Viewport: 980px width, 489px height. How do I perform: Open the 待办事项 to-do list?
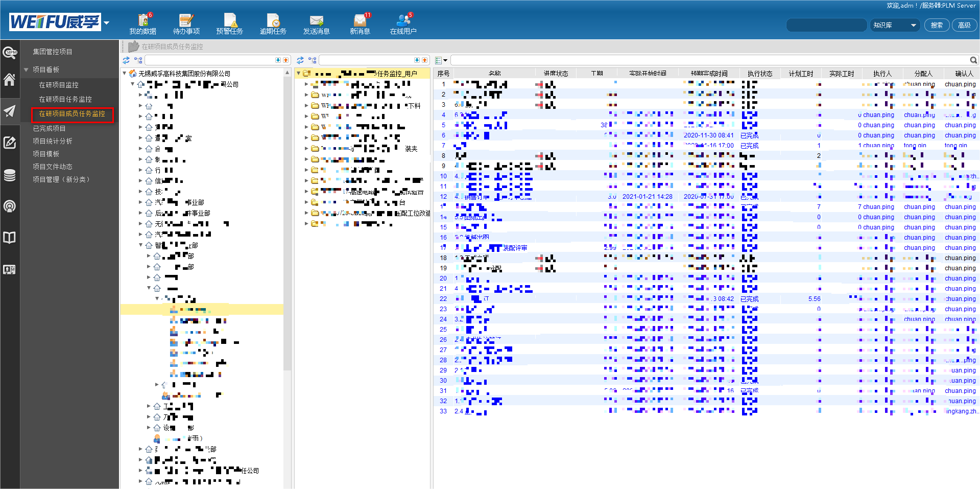(186, 24)
